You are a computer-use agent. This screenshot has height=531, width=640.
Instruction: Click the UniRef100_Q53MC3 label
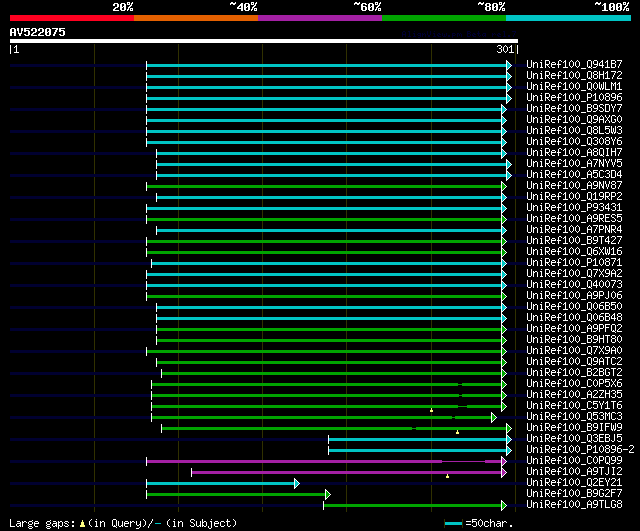[574, 417]
